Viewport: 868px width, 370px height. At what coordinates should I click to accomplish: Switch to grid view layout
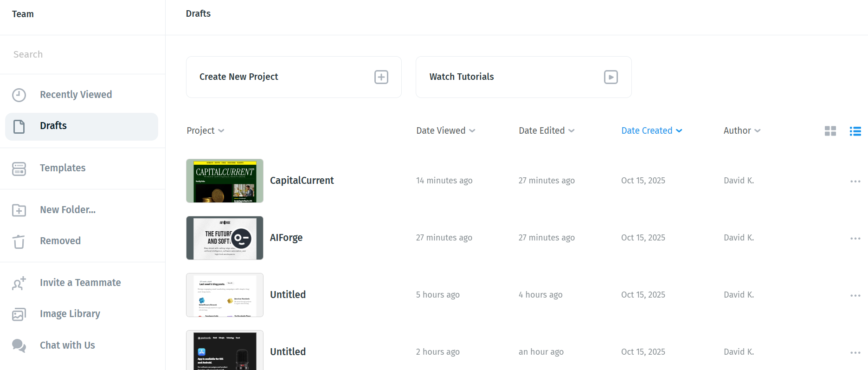coord(830,131)
